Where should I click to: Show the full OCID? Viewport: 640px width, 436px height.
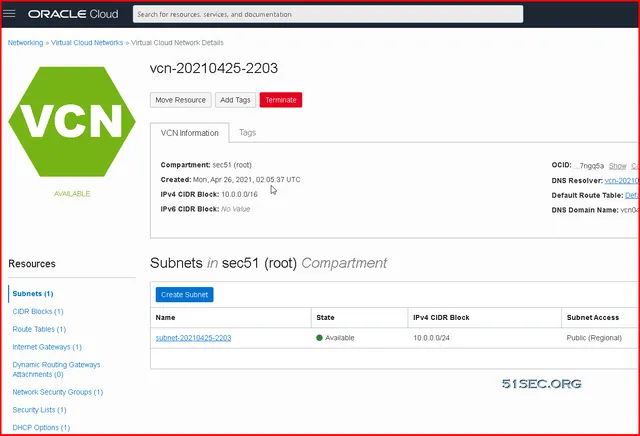[618, 166]
